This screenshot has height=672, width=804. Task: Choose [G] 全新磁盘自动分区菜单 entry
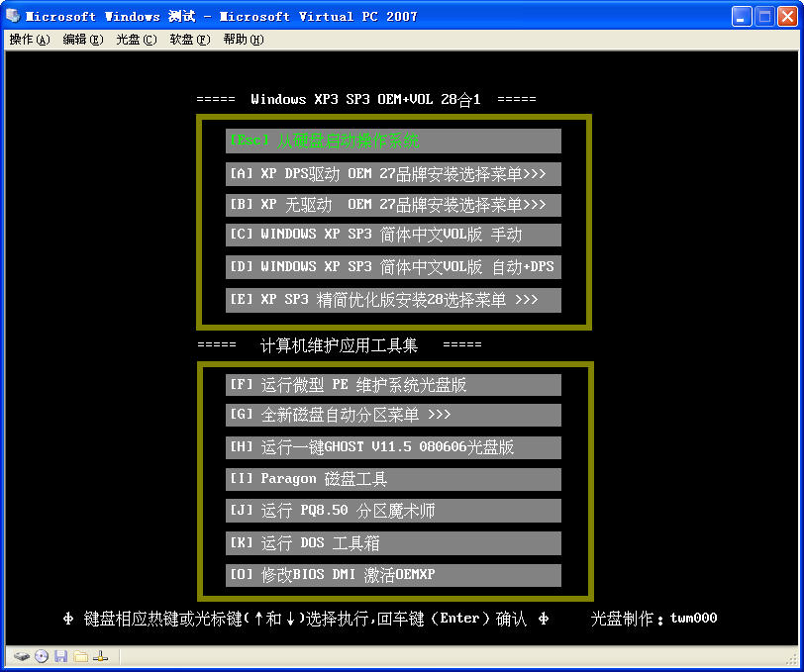393,415
